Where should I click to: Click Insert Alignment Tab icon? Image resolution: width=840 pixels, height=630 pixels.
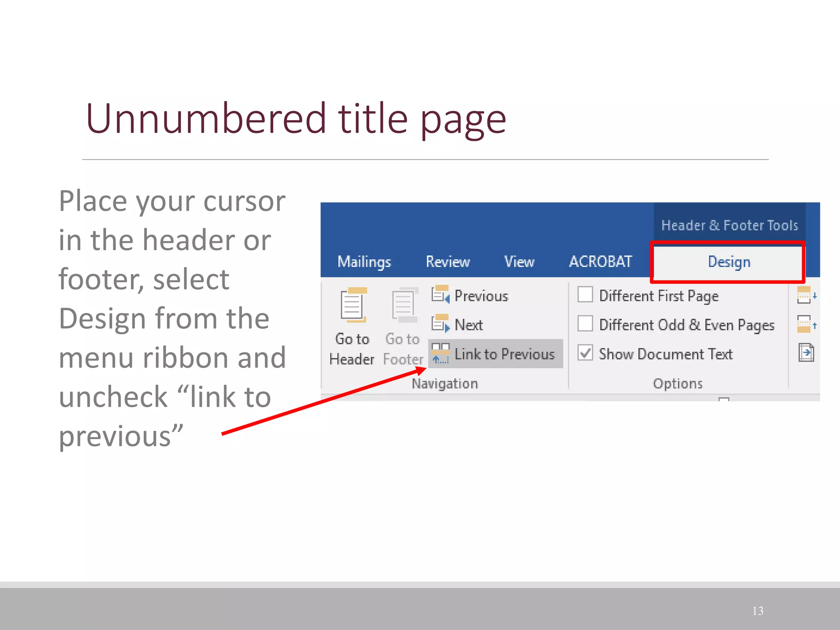coord(806,353)
